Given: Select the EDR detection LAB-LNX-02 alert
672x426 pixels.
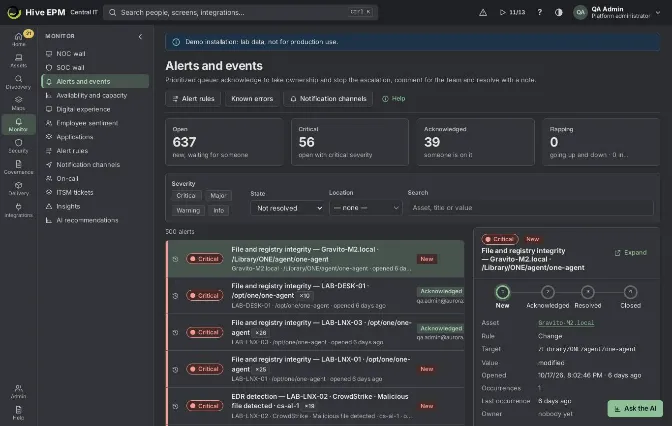Looking at the screenshot, I should pos(315,406).
